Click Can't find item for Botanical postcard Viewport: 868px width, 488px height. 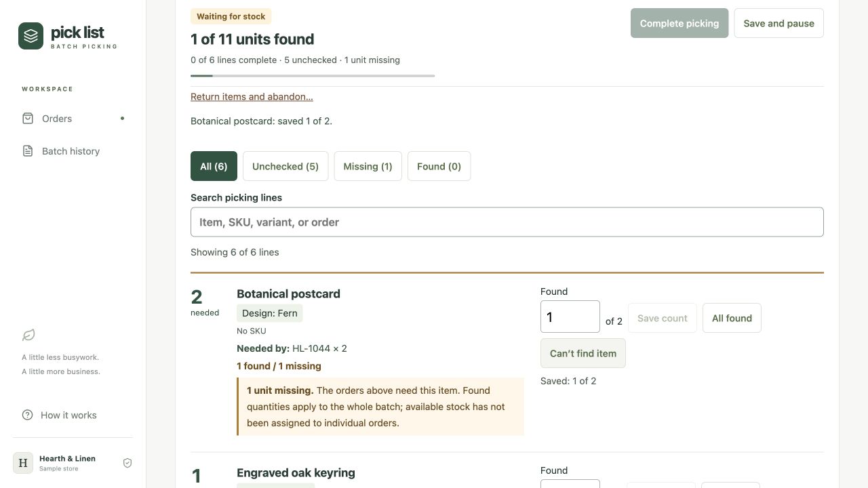click(583, 353)
